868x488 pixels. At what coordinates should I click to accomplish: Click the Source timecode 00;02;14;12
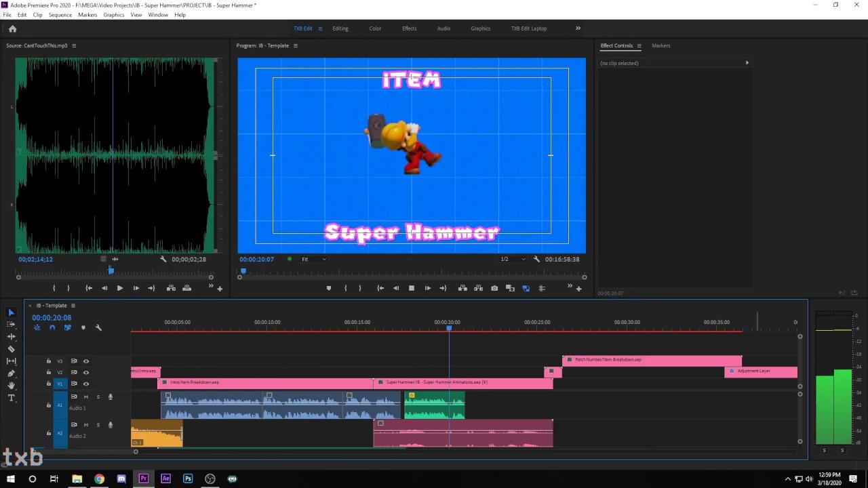[35, 259]
